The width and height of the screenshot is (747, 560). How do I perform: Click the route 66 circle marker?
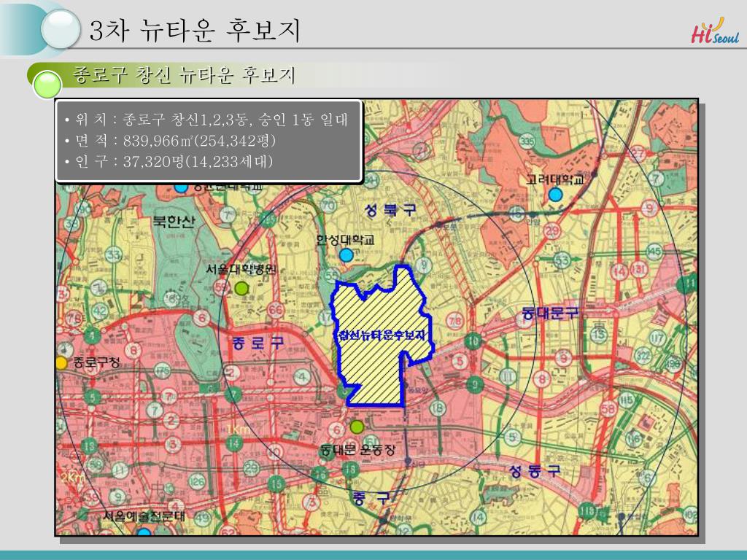pyautogui.click(x=275, y=310)
